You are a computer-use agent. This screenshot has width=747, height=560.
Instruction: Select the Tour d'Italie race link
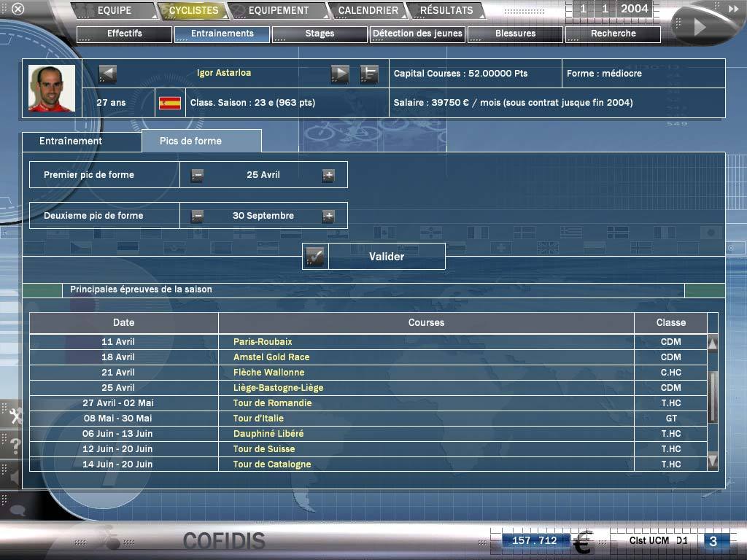[258, 419]
